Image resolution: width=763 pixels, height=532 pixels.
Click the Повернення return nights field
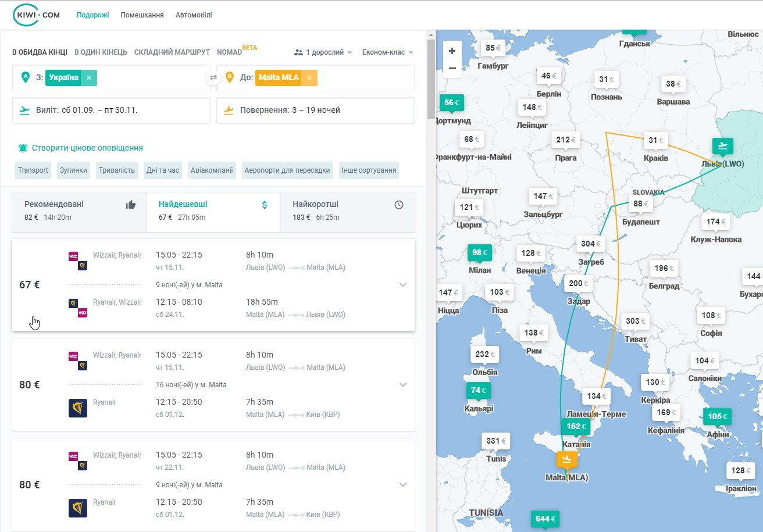[315, 110]
